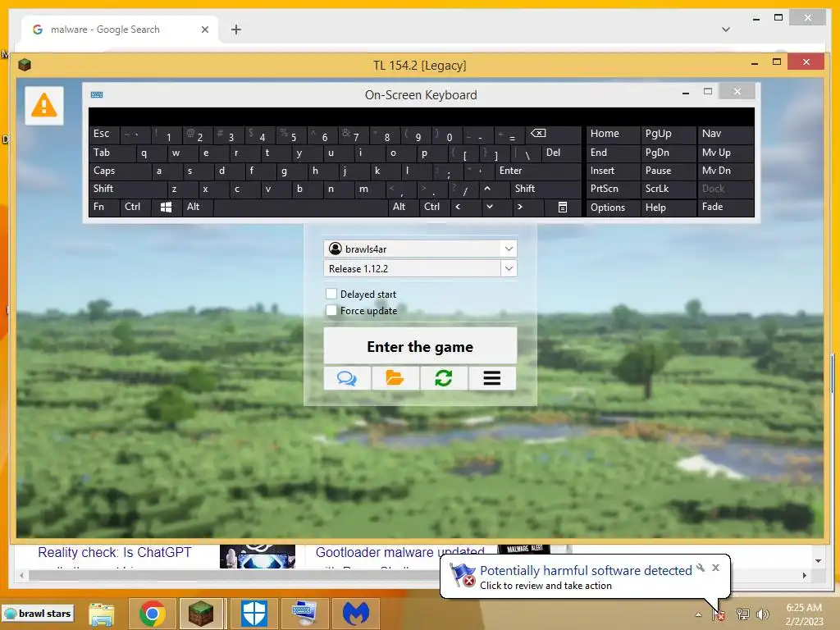The height and width of the screenshot is (630, 840).
Task: Enable the Force update checkbox
Action: [331, 310]
